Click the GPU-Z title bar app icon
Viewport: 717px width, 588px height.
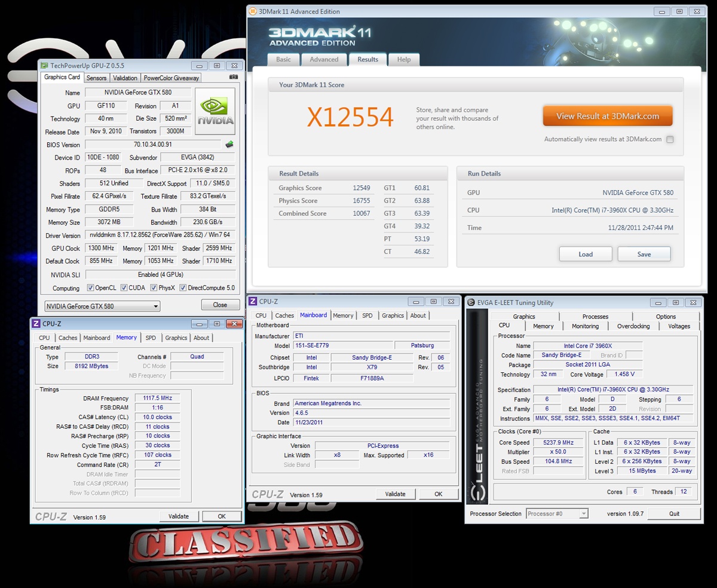tap(44, 65)
